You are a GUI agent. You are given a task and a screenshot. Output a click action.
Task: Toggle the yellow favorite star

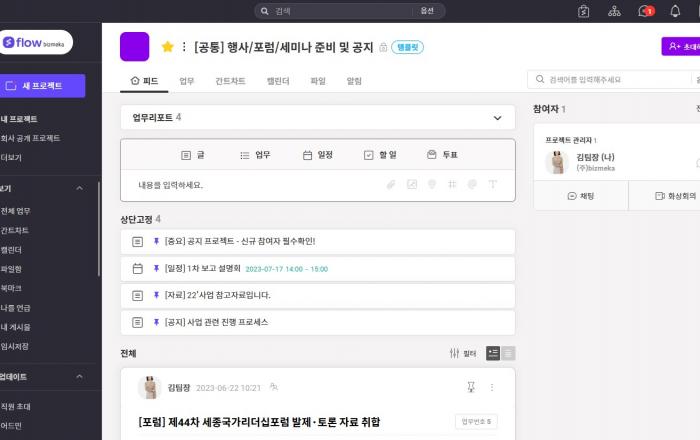point(167,46)
